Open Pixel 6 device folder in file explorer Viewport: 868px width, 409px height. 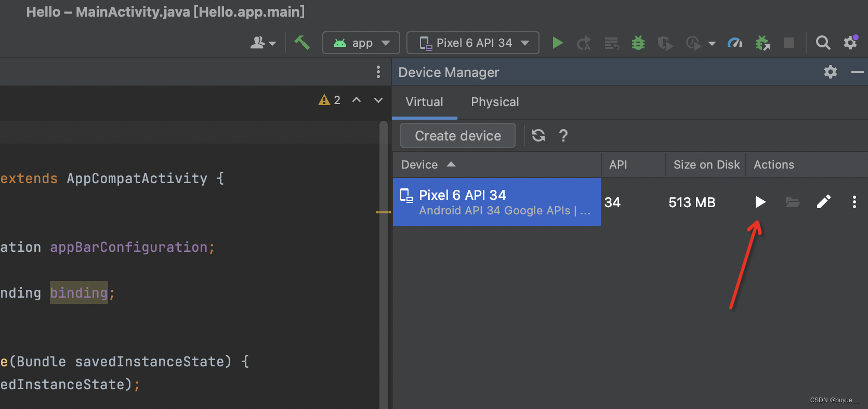[792, 202]
